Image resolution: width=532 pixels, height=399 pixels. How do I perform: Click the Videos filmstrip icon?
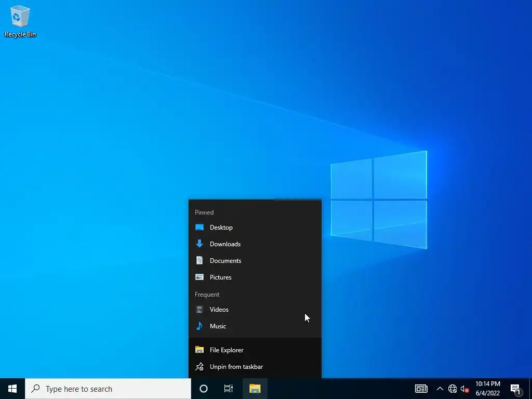point(199,310)
